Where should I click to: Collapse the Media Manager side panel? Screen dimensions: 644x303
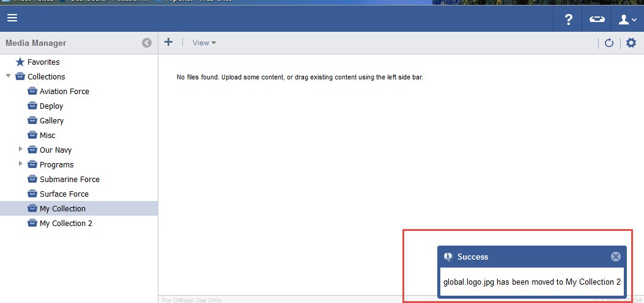pos(147,43)
